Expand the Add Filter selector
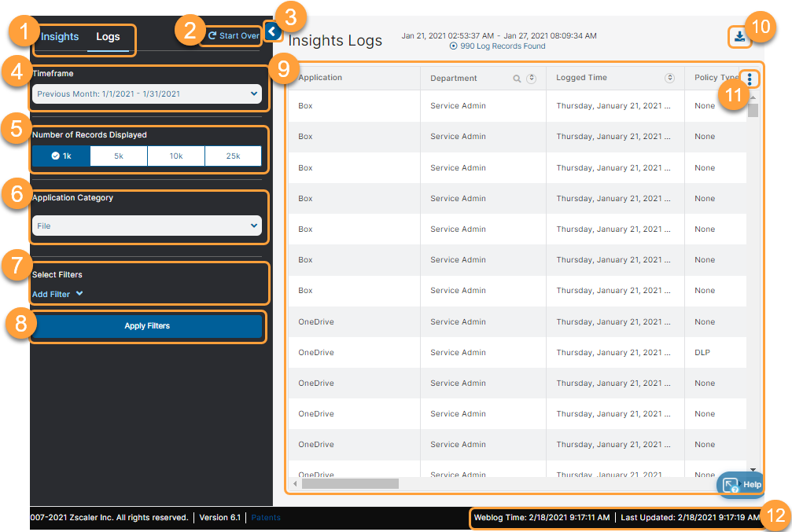The height and width of the screenshot is (532, 792). 57,294
